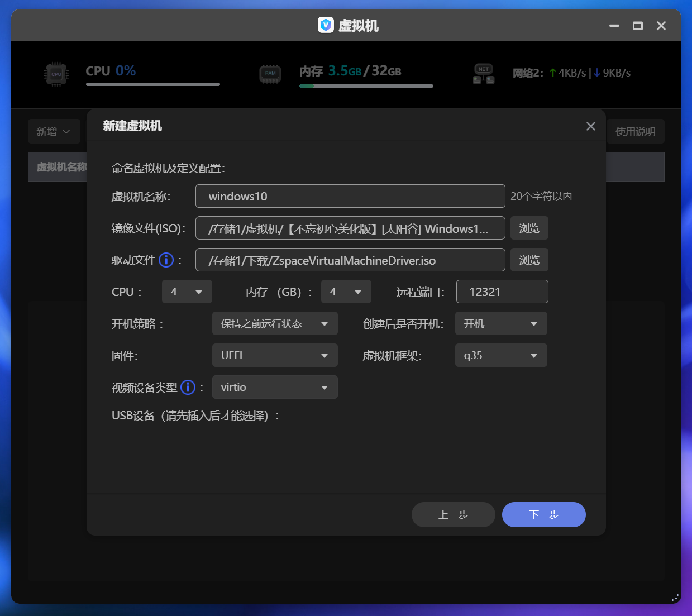
Task: Close the virtual machine application window
Action: (661, 26)
